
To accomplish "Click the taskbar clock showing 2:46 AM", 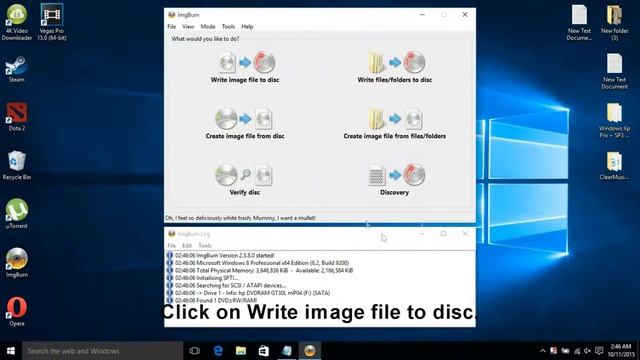I will tap(621, 351).
